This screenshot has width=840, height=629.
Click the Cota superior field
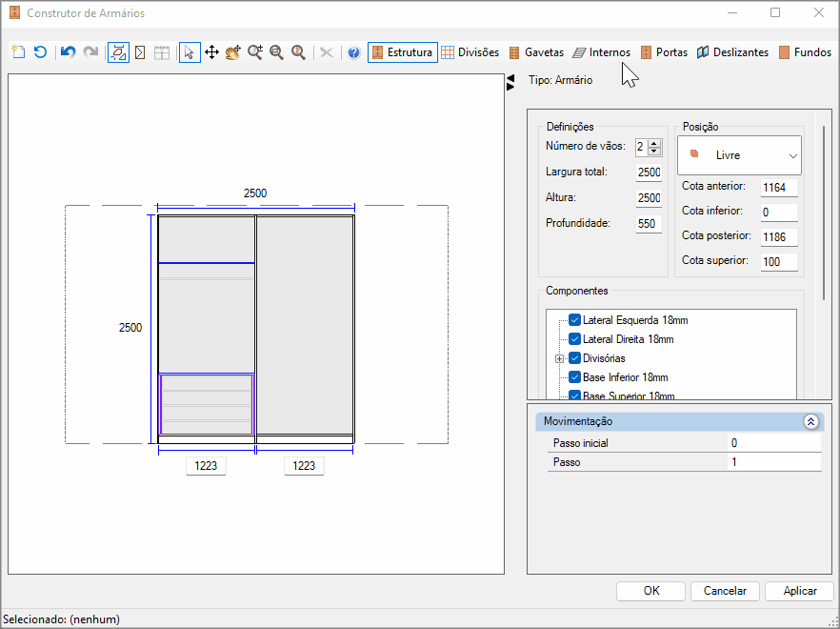click(x=779, y=262)
